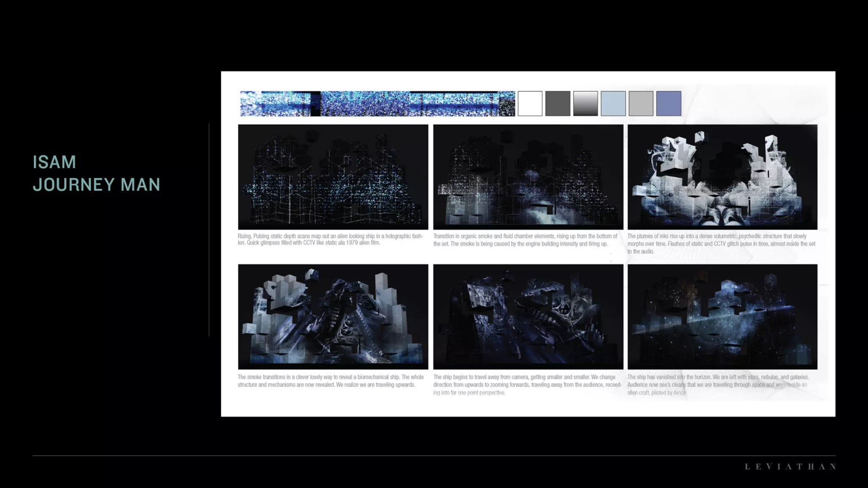Click caption 'The plumes of inks rise up'

(721, 244)
